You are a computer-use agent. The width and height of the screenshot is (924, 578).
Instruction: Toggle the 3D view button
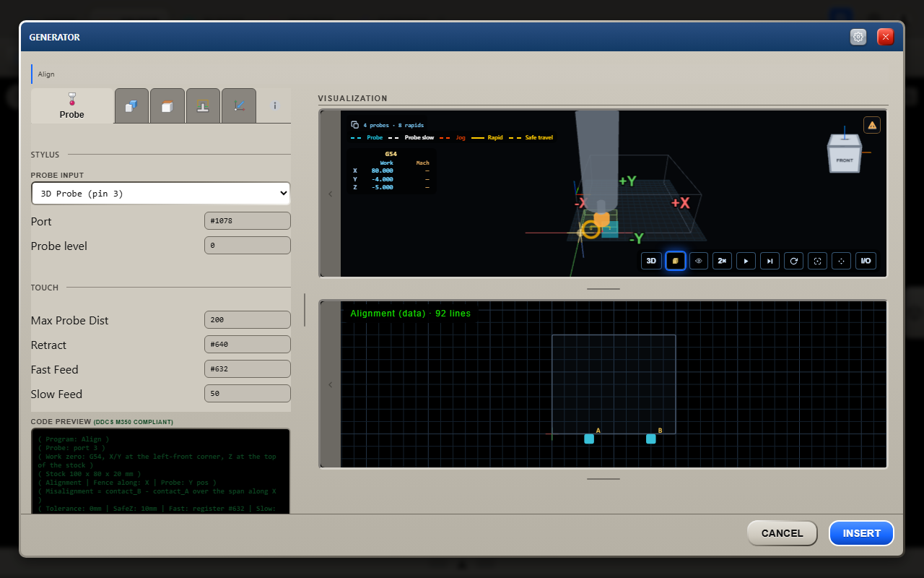tap(651, 261)
